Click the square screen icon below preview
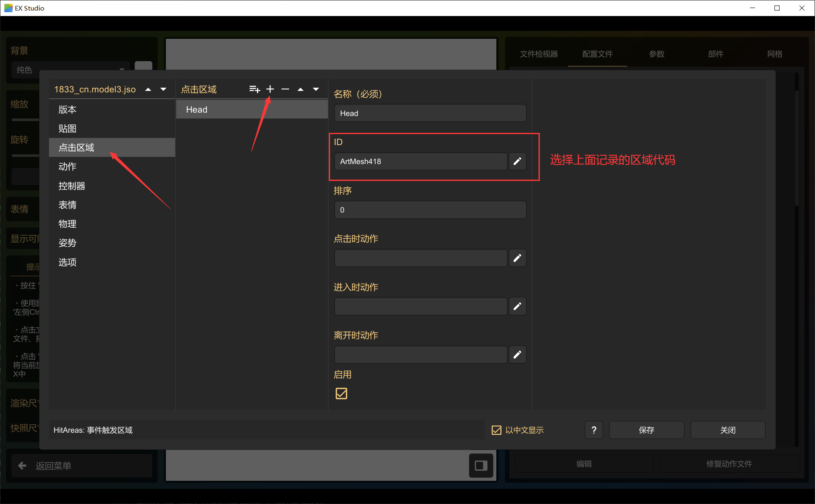This screenshot has height=504, width=815. 481,466
